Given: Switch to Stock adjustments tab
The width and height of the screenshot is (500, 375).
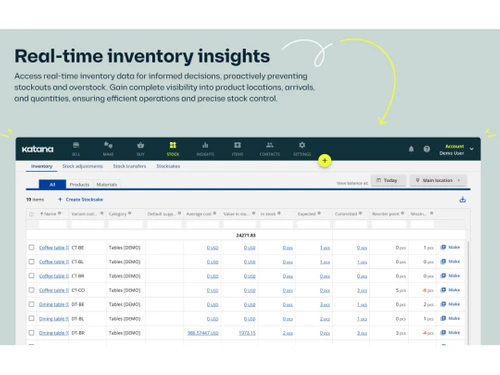Looking at the screenshot, I should point(82,166).
